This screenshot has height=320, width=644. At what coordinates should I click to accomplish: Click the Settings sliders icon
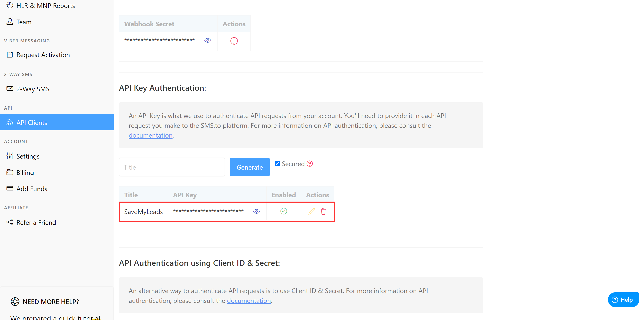(10, 156)
